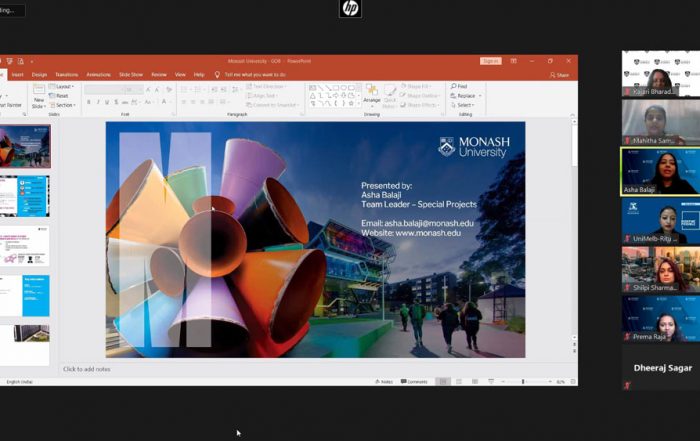Image resolution: width=700 pixels, height=441 pixels.
Task: Switch to Slide Sorter view icon
Action: (x=459, y=382)
